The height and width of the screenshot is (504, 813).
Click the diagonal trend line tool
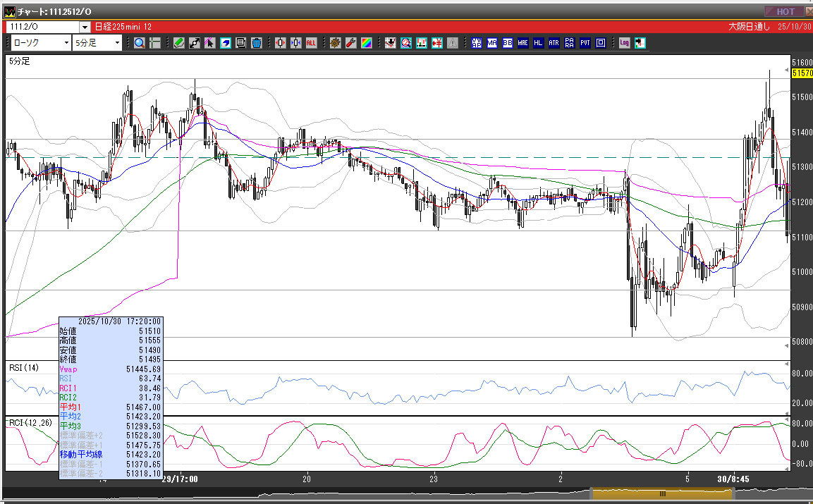[194, 43]
